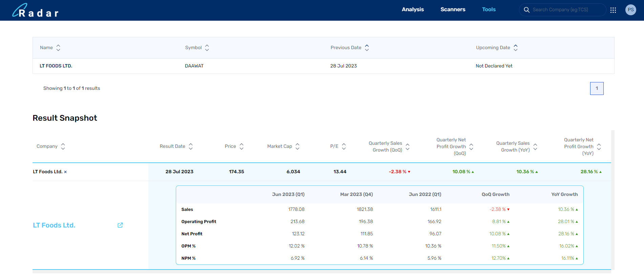Sort by Market Cap arrows
Image resolution: width=644 pixels, height=277 pixels.
(x=297, y=146)
